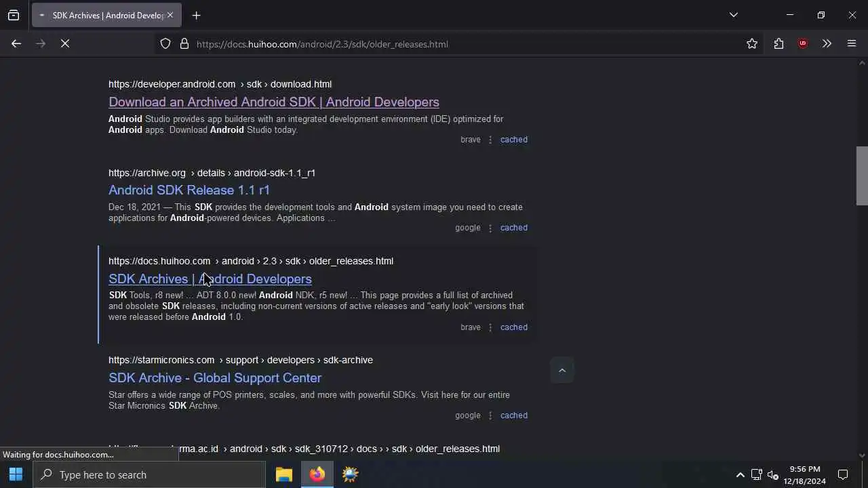Viewport: 868px width, 488px height.
Task: Open the recent browsing sidebar icon
Action: click(x=14, y=15)
